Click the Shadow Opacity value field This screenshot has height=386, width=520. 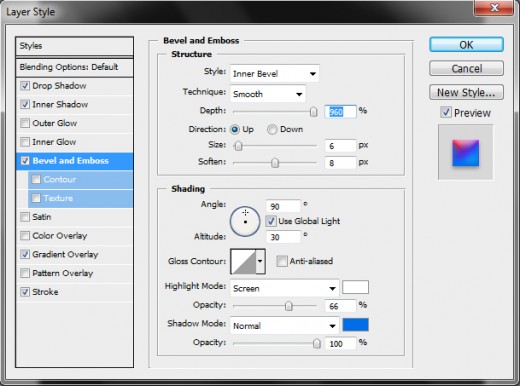[x=340, y=343]
